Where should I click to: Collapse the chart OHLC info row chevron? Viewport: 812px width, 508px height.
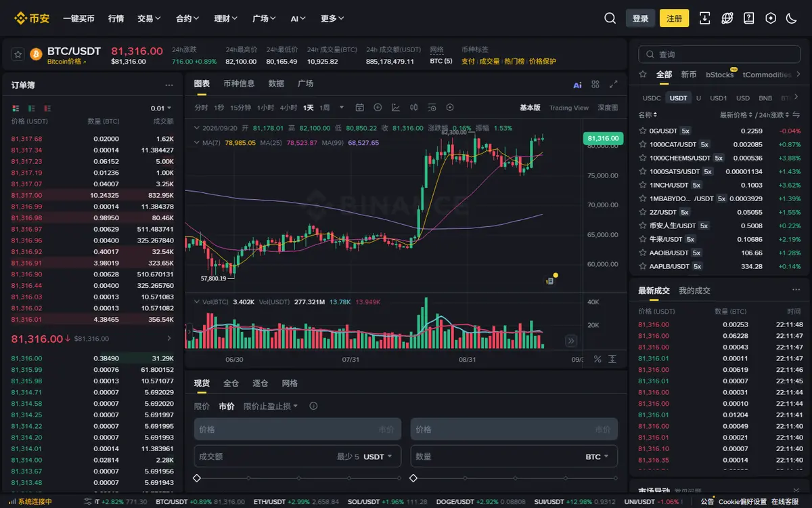[196, 128]
